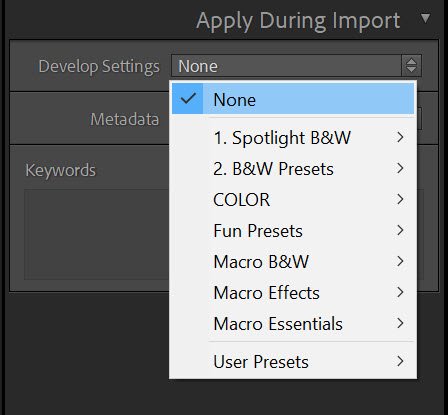Choose the Macro Effects preset group
Image resolution: width=448 pixels, height=415 pixels.
coord(293,292)
